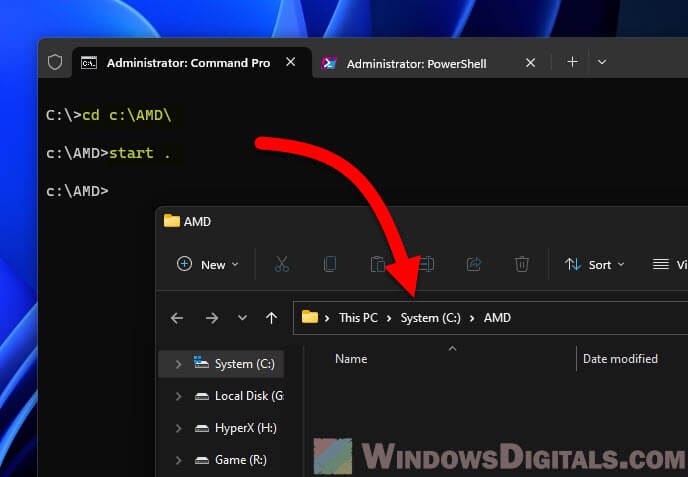
Task: Open the View options menu
Action: tap(670, 265)
